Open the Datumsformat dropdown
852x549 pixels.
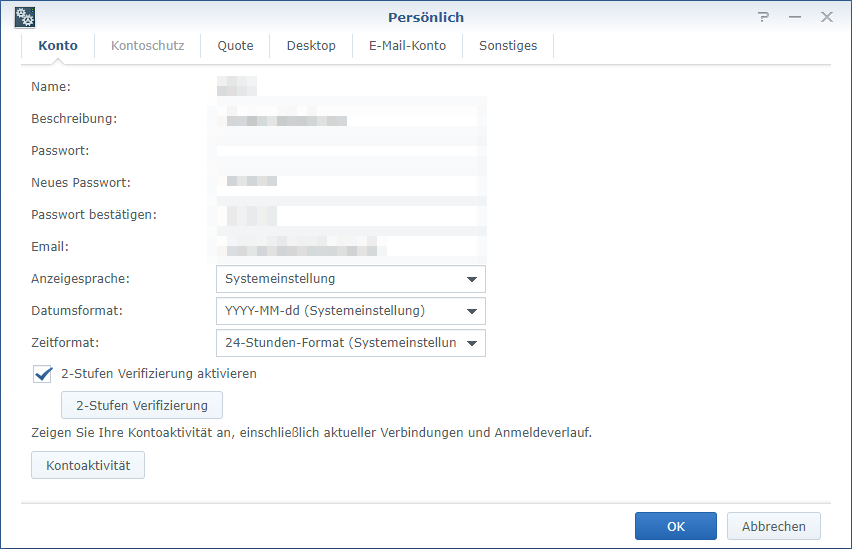(x=351, y=311)
